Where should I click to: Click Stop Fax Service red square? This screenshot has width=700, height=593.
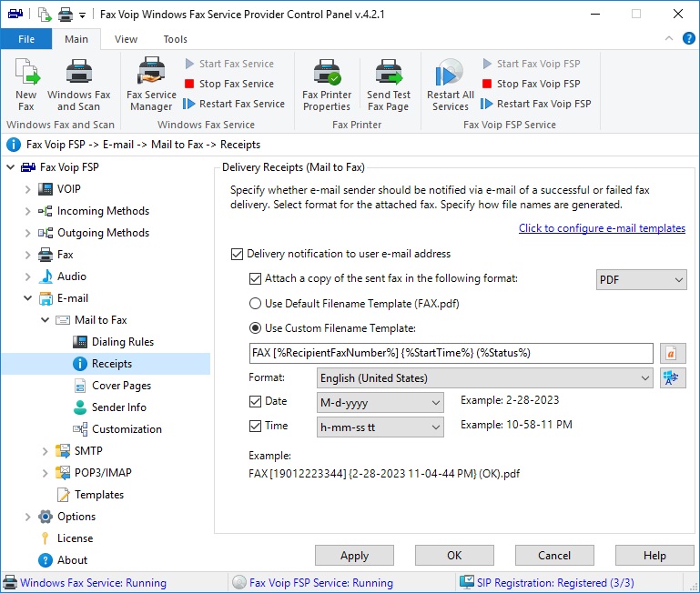click(189, 84)
